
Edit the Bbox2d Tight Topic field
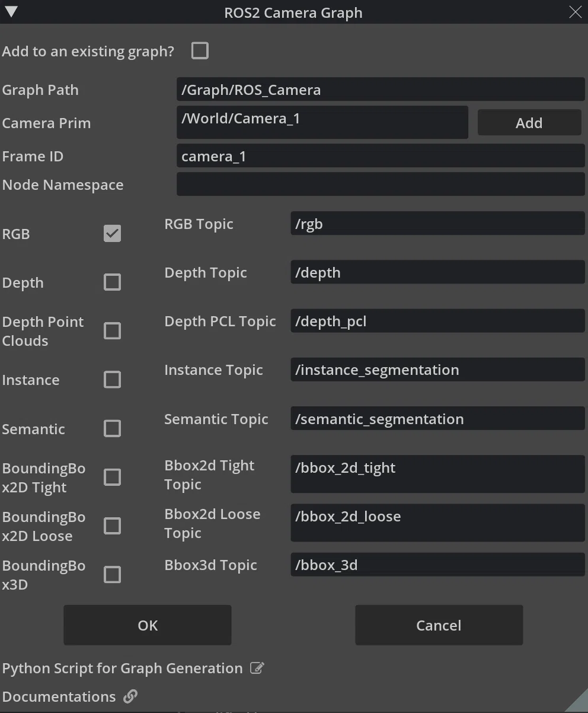437,474
